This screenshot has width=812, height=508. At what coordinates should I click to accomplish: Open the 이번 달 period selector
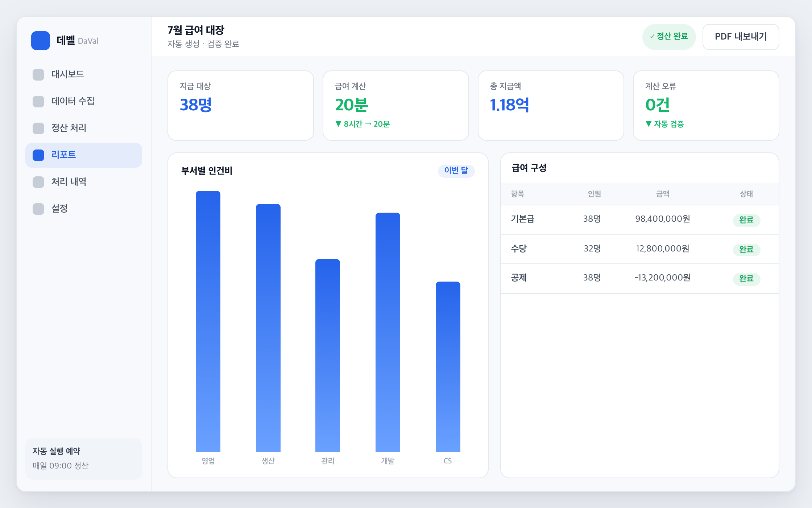456,171
